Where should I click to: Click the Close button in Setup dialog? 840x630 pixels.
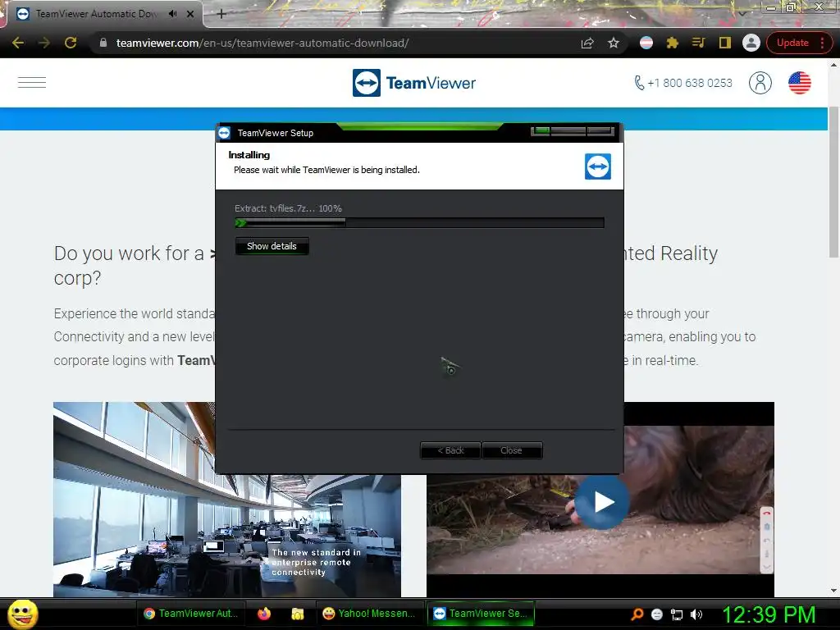click(512, 450)
